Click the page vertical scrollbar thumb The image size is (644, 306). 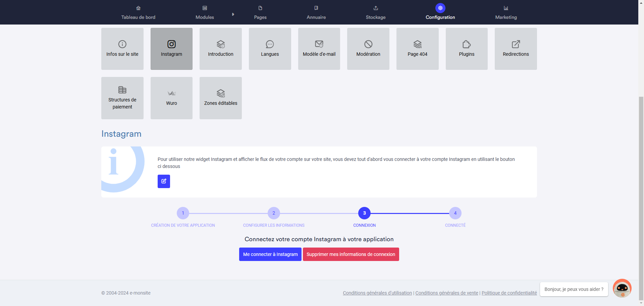641,198
